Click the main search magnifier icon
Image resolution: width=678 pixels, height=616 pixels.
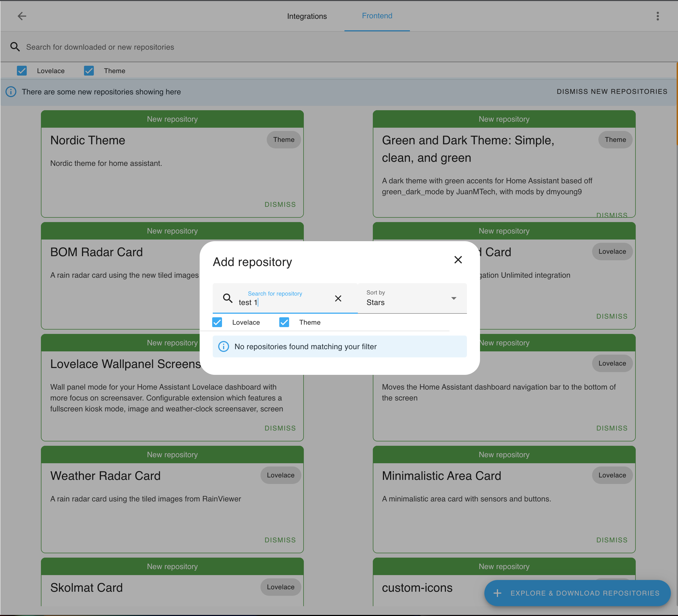point(15,47)
